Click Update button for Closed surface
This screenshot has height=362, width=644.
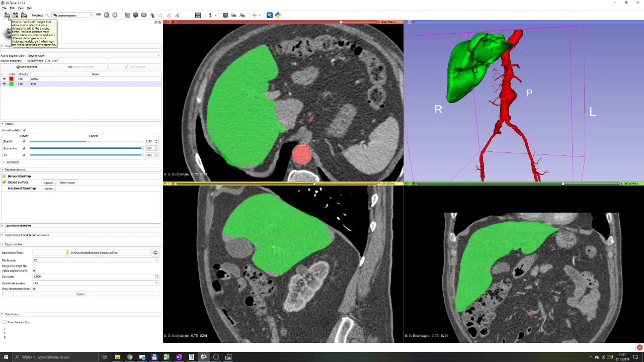pyautogui.click(x=49, y=183)
